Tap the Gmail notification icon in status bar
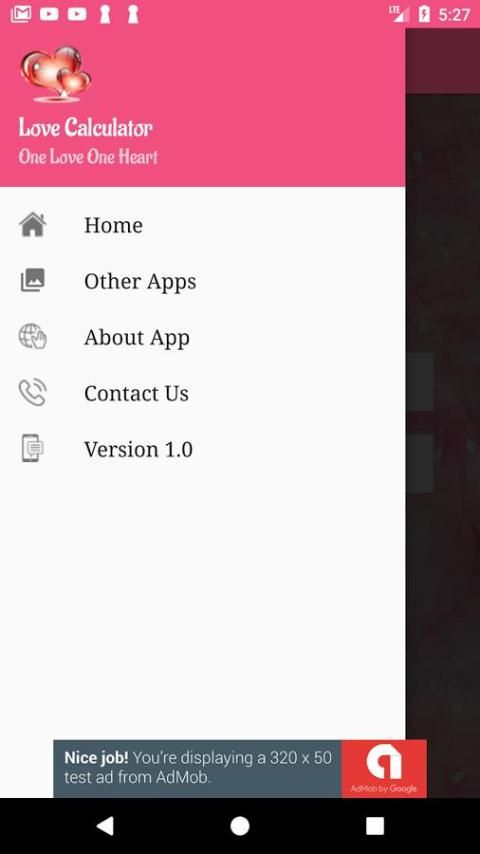The width and height of the screenshot is (480, 854). (21, 14)
